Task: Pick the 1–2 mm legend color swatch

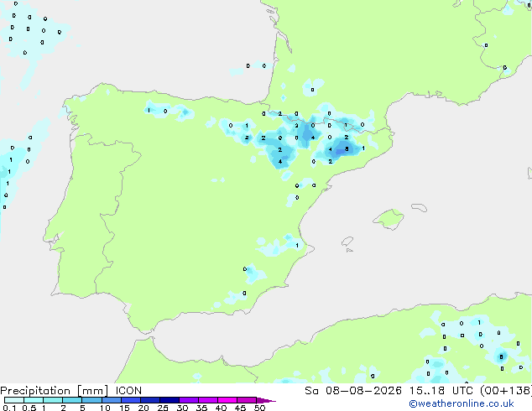Action: coord(53,400)
